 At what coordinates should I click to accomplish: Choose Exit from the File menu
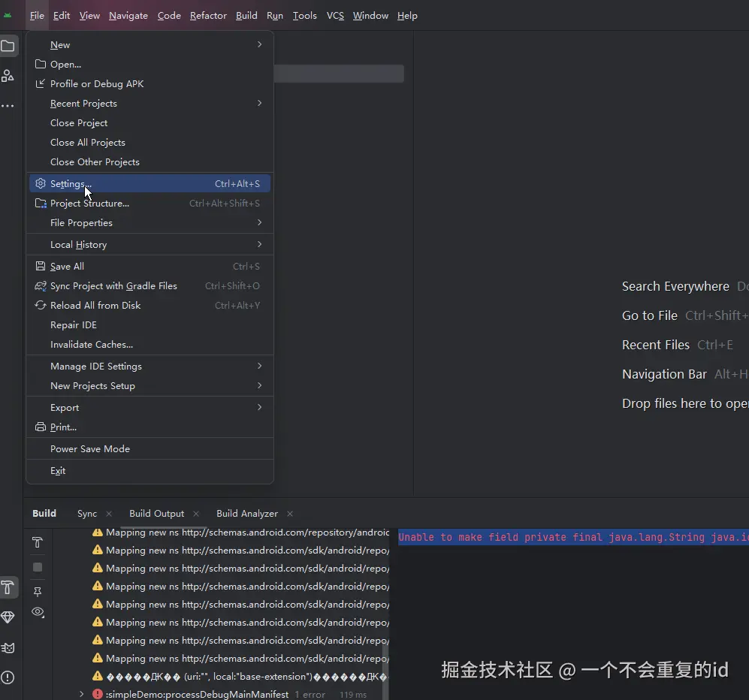pos(150,471)
